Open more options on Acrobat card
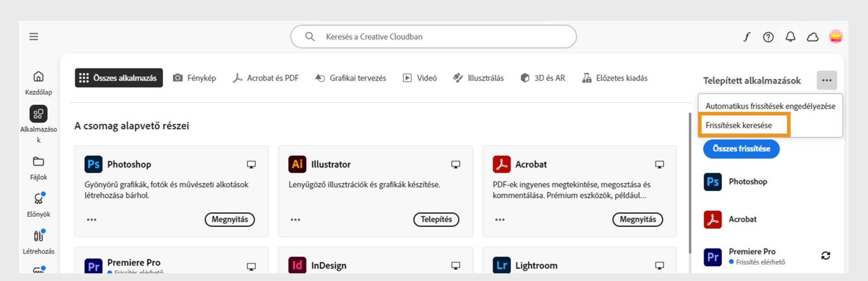868x281 pixels. pyautogui.click(x=500, y=220)
